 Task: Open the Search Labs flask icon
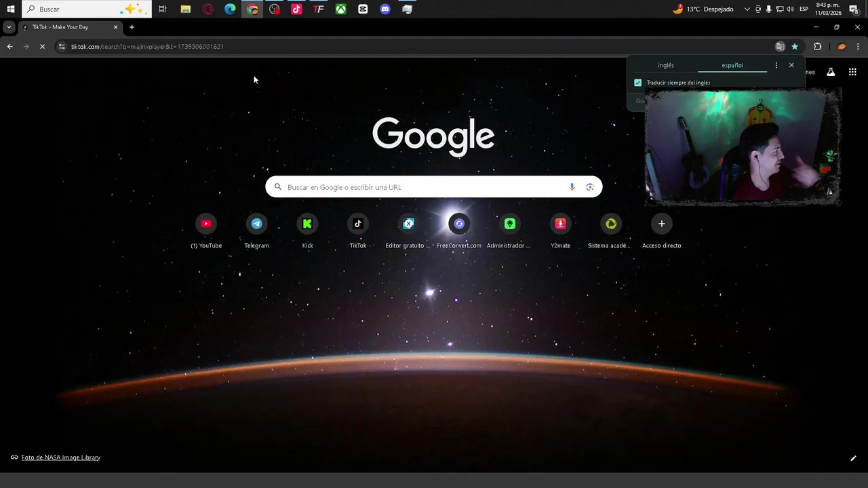coord(831,72)
